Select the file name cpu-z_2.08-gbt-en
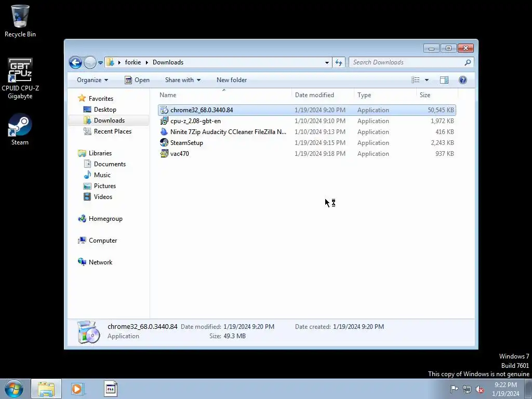The height and width of the screenshot is (399, 532). click(x=195, y=121)
